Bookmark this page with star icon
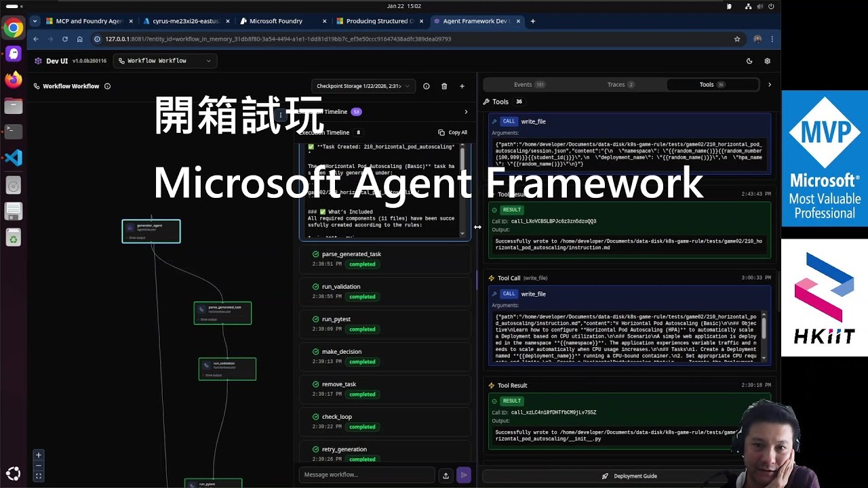Screen dimensions: 868x488 tap(737, 39)
